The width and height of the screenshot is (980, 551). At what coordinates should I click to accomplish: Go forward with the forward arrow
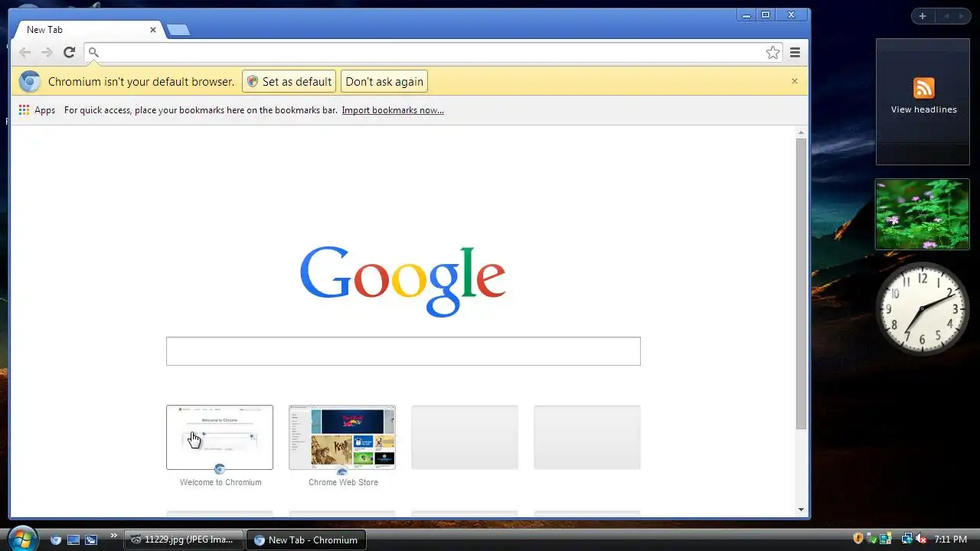pos(47,52)
